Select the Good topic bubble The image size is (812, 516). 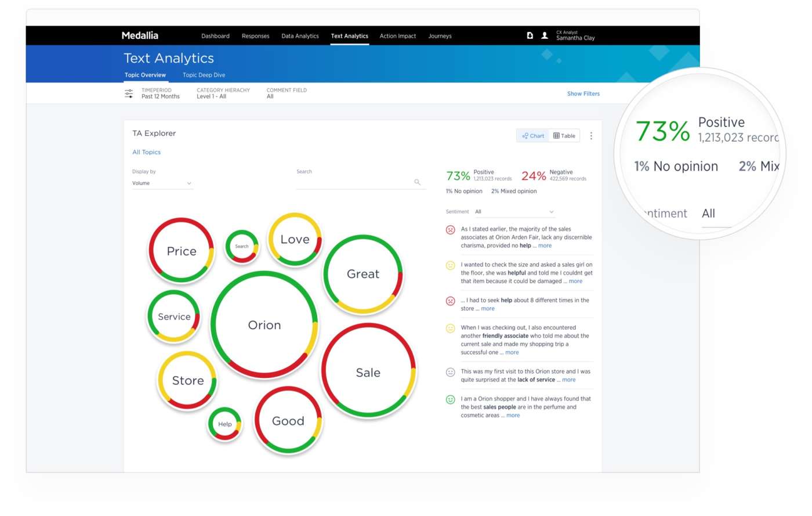pos(288,421)
